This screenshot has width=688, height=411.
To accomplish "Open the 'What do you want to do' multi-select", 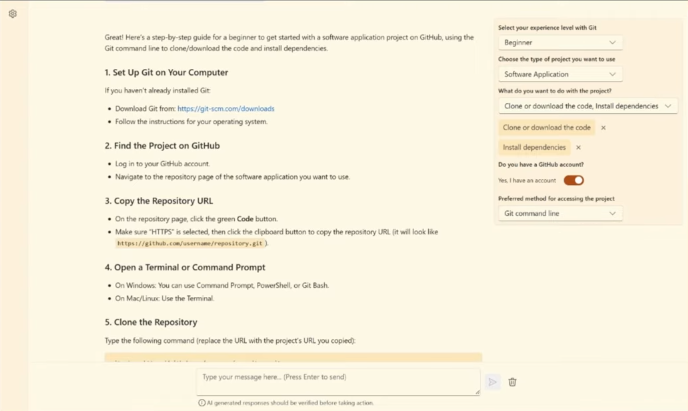I will (x=588, y=105).
